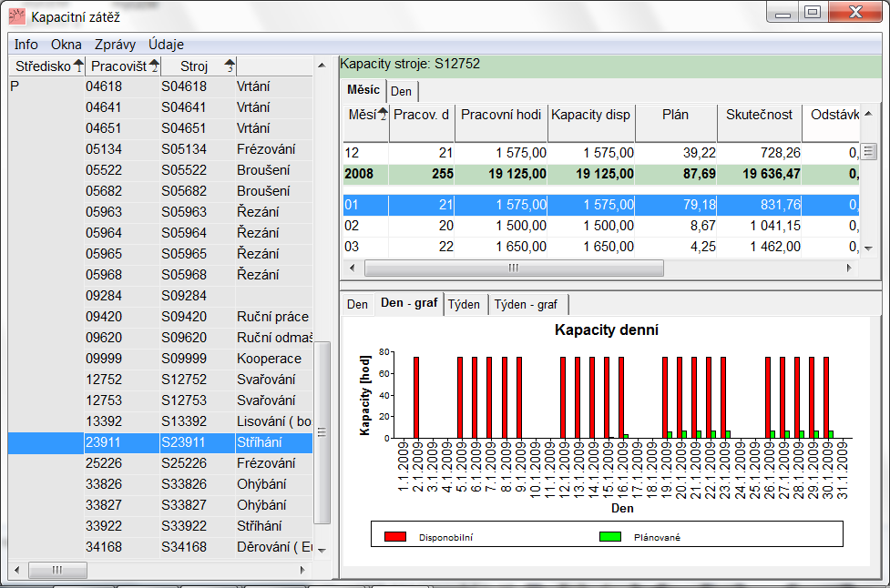Click the Kapacity disp column header
The width and height of the screenshot is (890, 588).
(591, 123)
